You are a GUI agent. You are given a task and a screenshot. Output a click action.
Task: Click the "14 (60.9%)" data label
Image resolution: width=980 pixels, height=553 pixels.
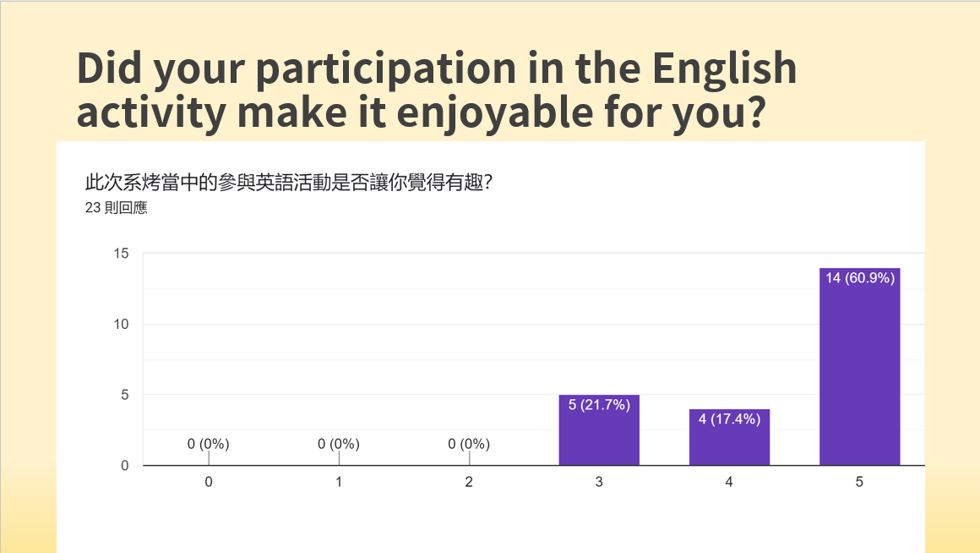859,278
